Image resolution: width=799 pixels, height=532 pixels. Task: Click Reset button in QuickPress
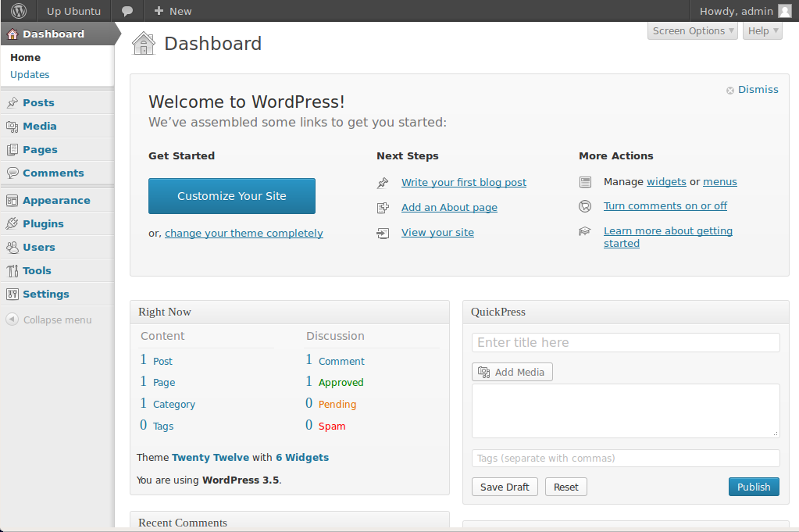coord(566,487)
